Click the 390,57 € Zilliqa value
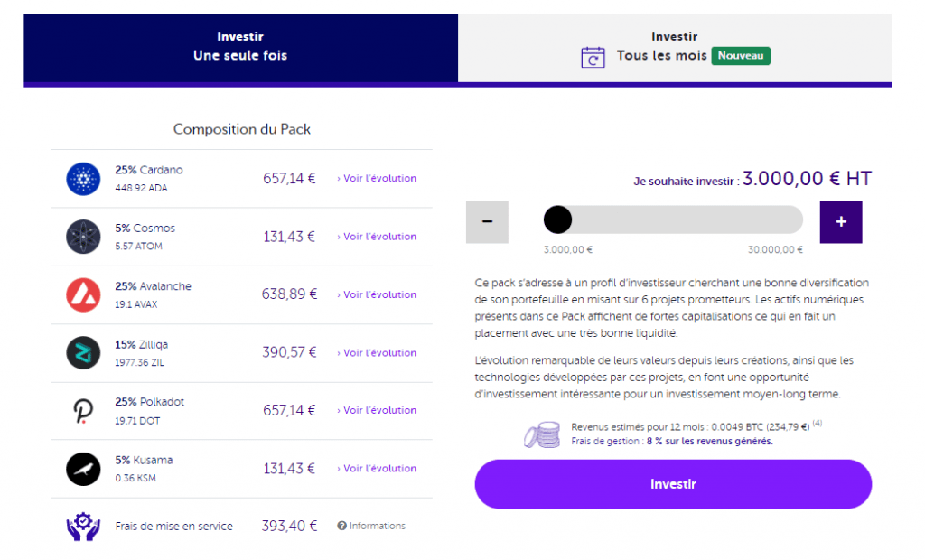The height and width of the screenshot is (560, 925). point(289,352)
